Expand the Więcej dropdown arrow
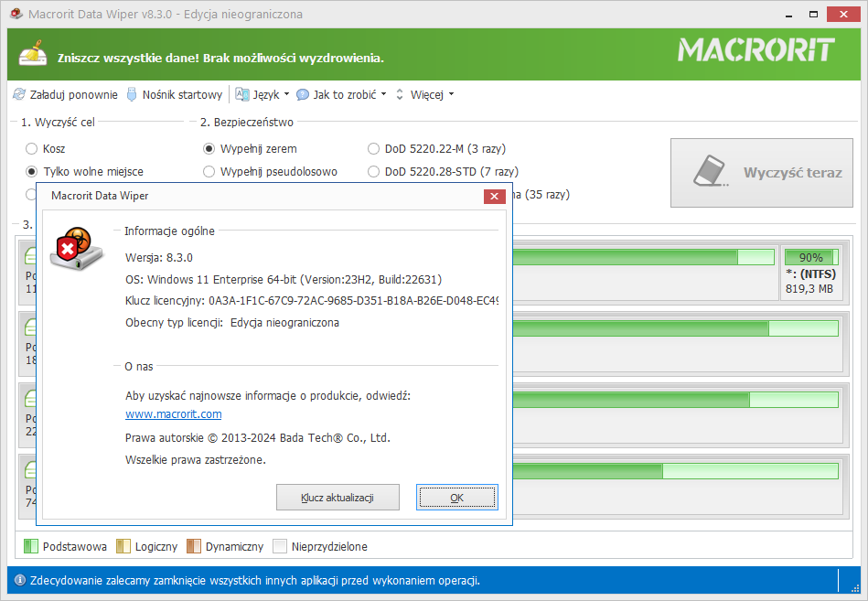The width and height of the screenshot is (868, 601). [451, 94]
